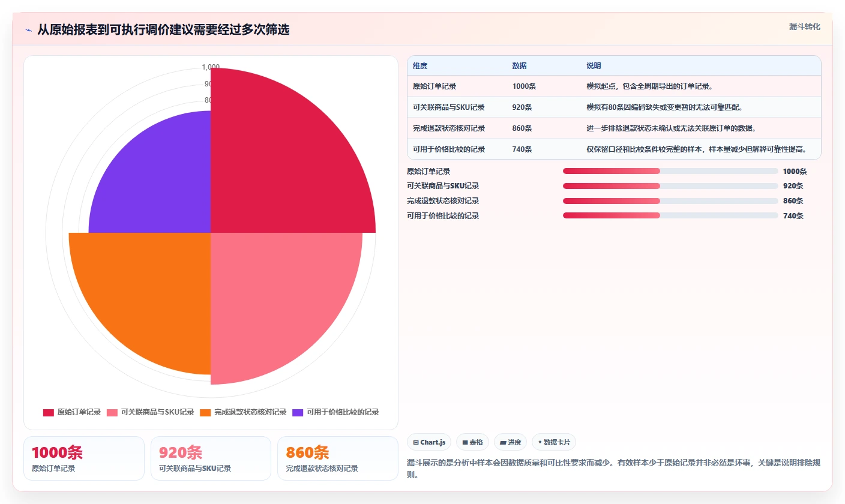Click the 可关联商品与SKU记录 progress bar

pyautogui.click(x=670, y=186)
